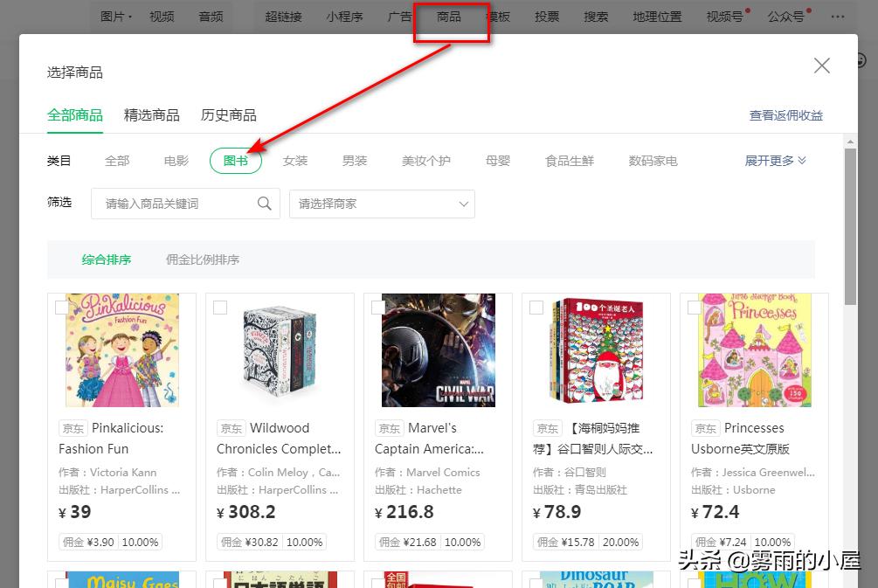Click the Pinkalicious book cover thumbnail

tap(122, 350)
